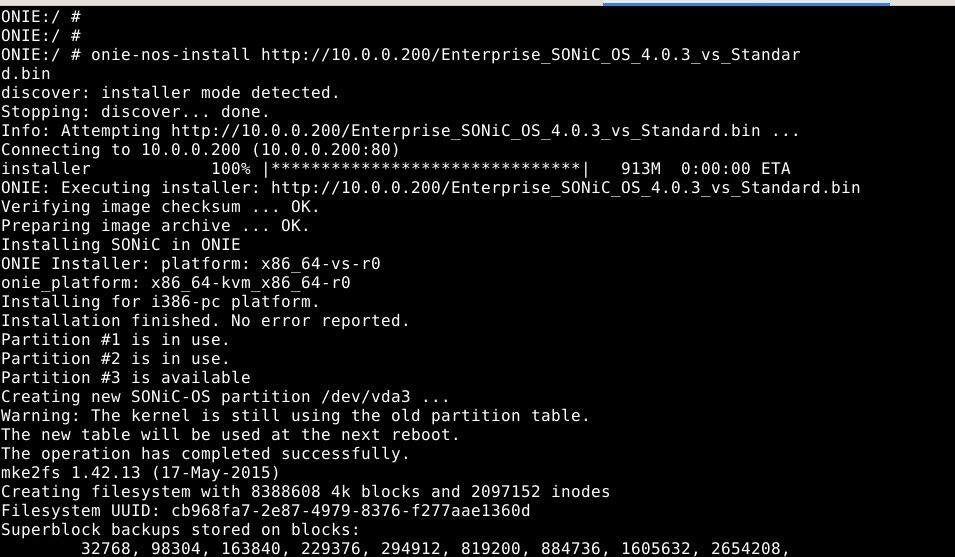Click the 'Preparing image archive ... OK.' line
955x557 pixels.
[155, 226]
